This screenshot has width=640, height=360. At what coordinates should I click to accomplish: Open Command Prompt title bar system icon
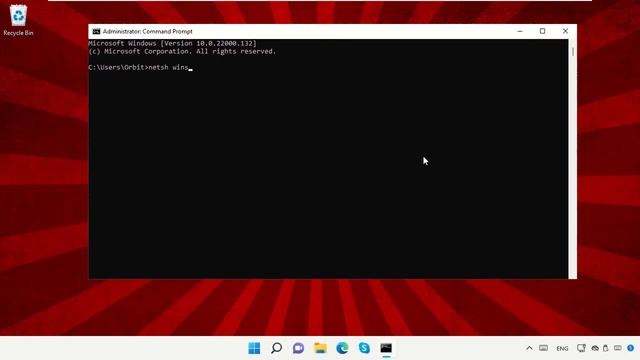pyautogui.click(x=96, y=31)
